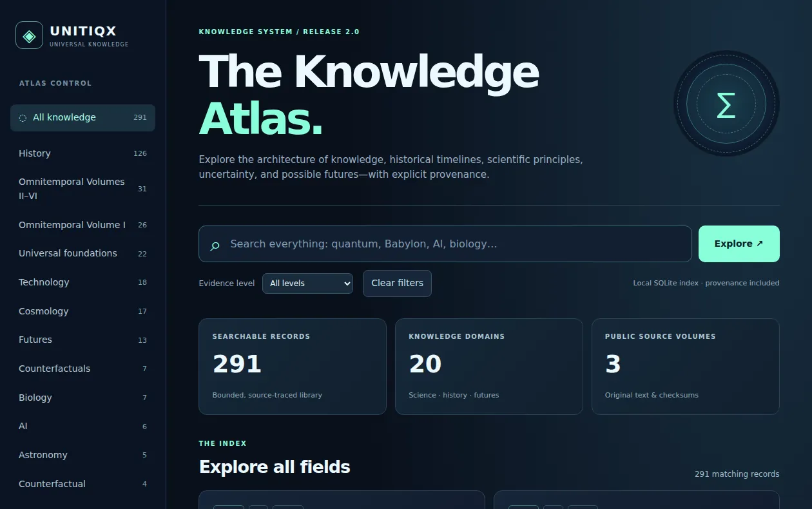This screenshot has height=509, width=812.
Task: Click the UNITIQX diamond logo icon
Action: (x=29, y=35)
